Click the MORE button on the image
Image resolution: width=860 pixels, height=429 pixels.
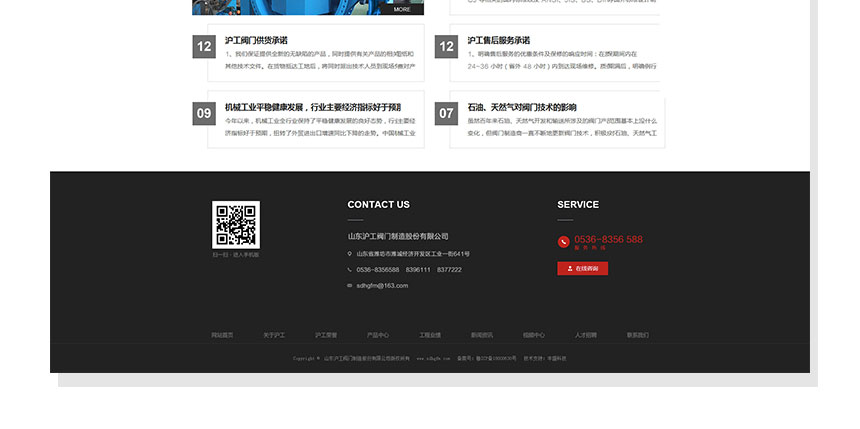(x=402, y=9)
